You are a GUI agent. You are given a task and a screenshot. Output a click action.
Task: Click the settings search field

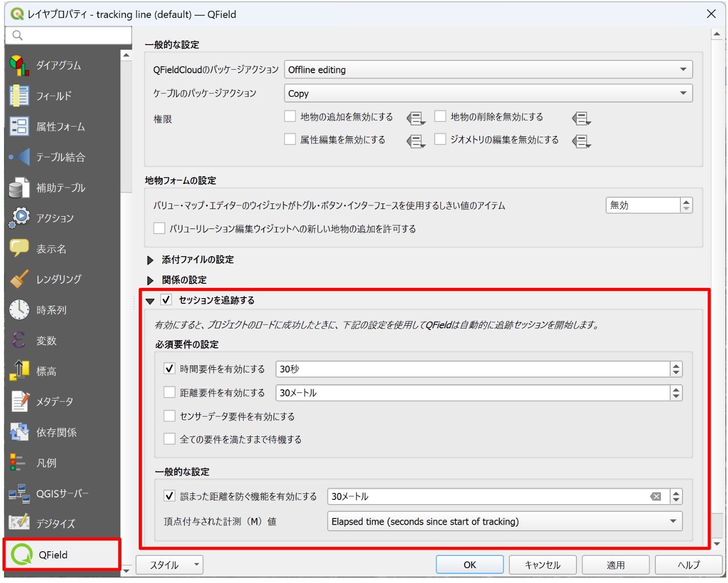pyautogui.click(x=69, y=35)
